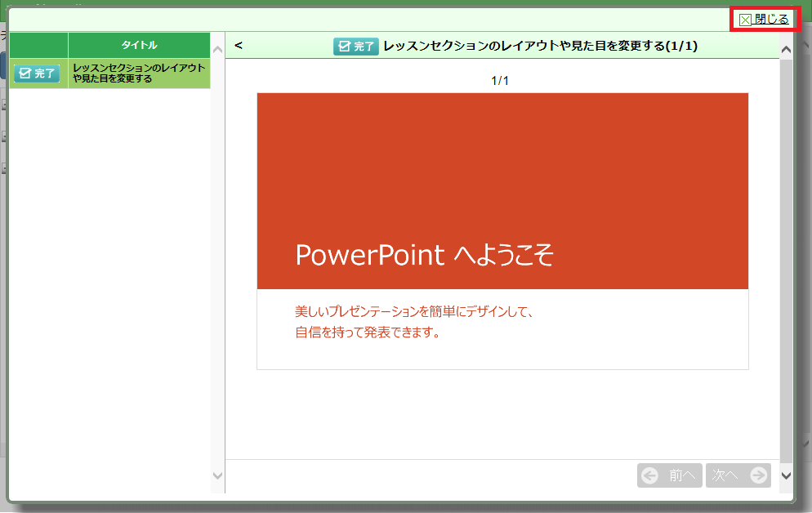Click the 1/1 page indicator
812x513 pixels.
[x=500, y=81]
